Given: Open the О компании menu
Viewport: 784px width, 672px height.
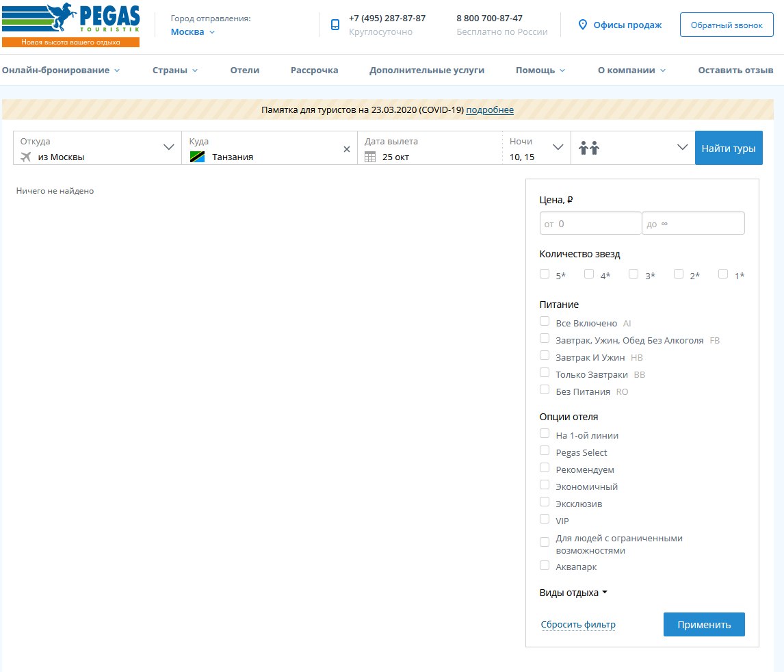Looking at the screenshot, I should tap(631, 70).
